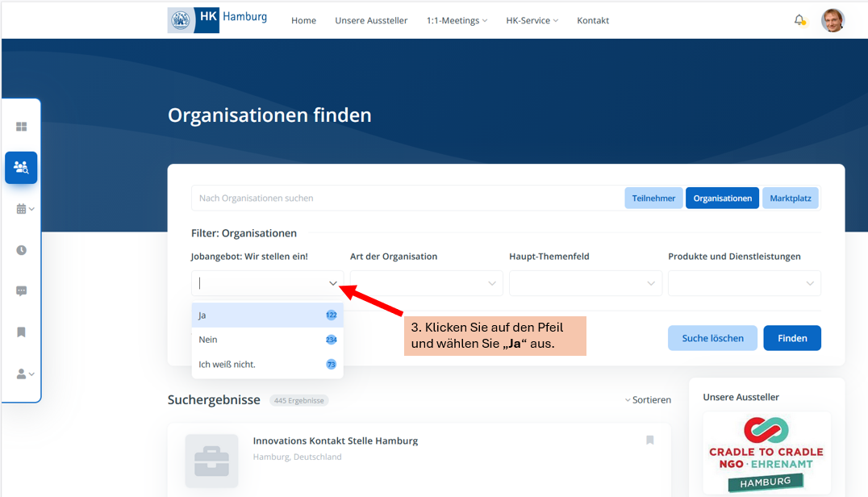Click the bookmark icon in sidebar
Screen dimensions: 868x497
22,332
